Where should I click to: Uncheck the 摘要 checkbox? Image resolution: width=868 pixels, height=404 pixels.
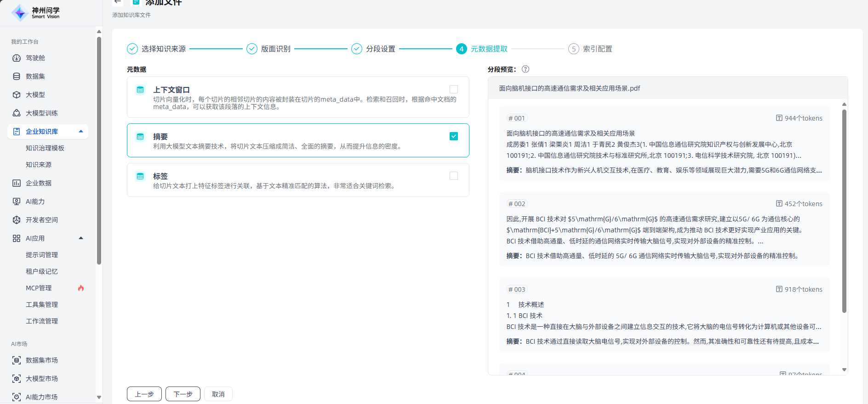454,136
